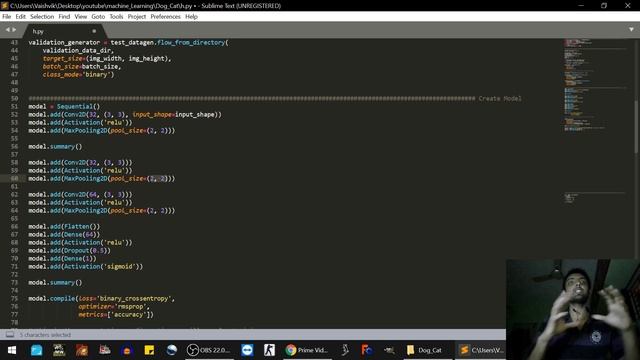
Task: Open the Preferences menu
Action: point(165,17)
